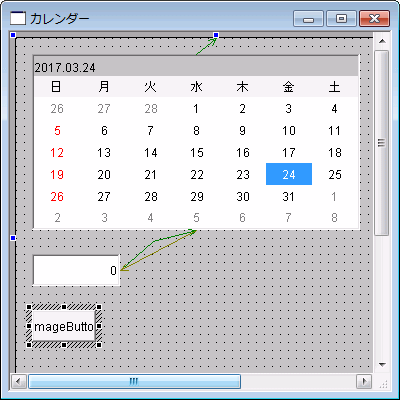Click the 2017.03.24 calendar header

point(196,68)
